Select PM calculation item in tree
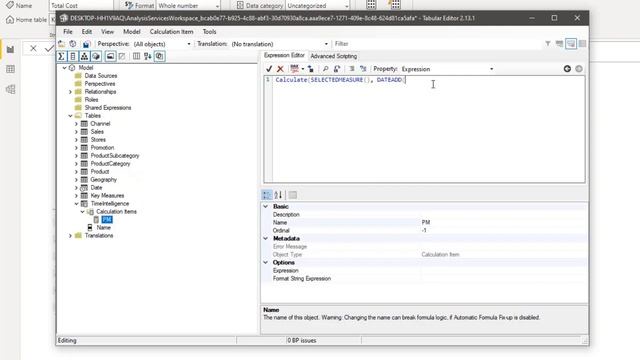The height and width of the screenshot is (360, 640). coord(107,220)
